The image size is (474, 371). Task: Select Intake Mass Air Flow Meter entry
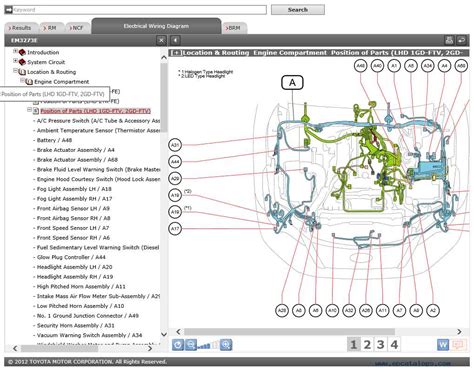pos(98,296)
